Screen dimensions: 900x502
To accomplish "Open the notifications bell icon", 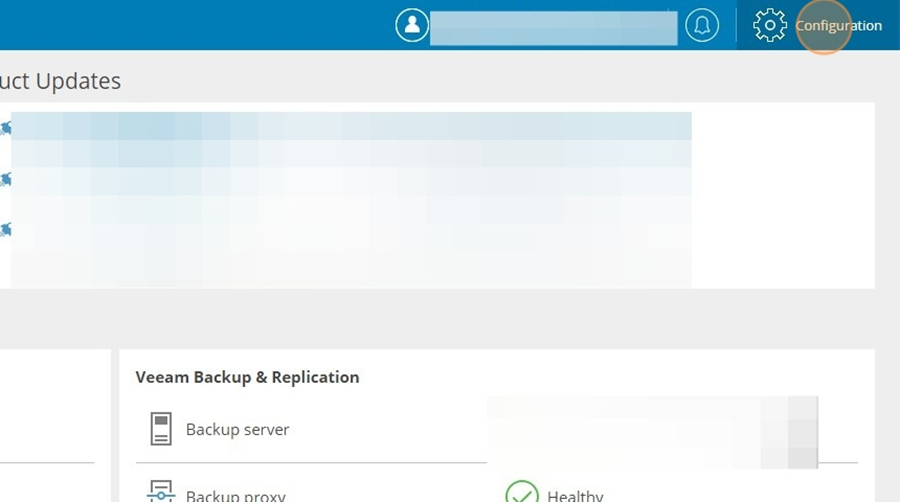I will [701, 25].
